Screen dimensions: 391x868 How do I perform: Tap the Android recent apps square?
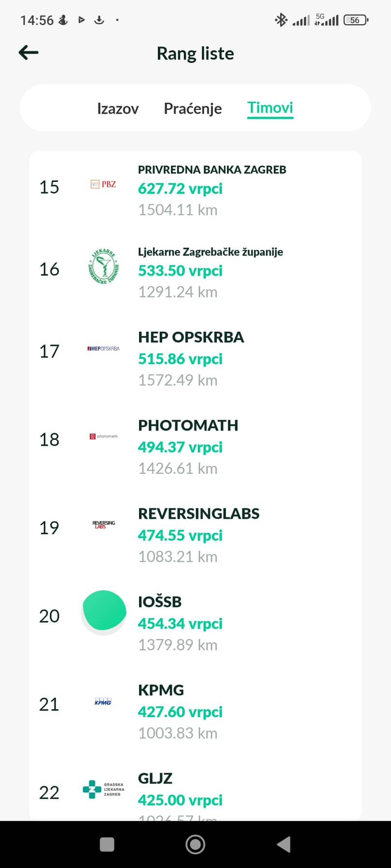pos(107,844)
